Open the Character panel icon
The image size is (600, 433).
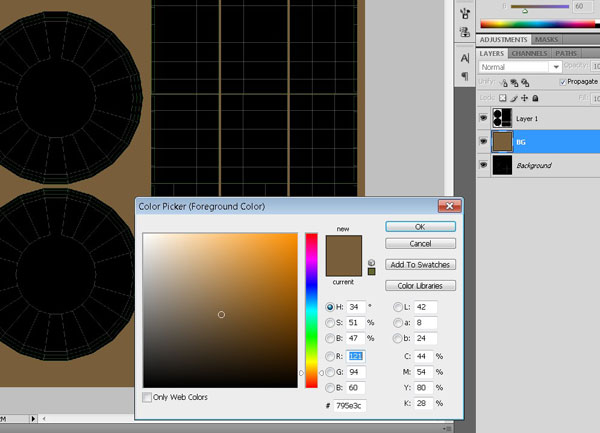tap(465, 58)
